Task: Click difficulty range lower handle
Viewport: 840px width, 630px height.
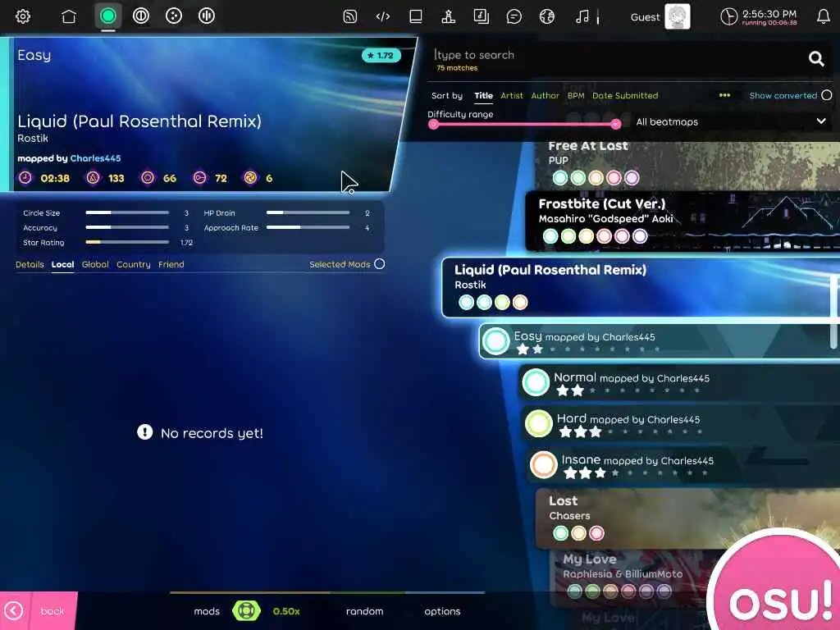Action: tap(433, 125)
